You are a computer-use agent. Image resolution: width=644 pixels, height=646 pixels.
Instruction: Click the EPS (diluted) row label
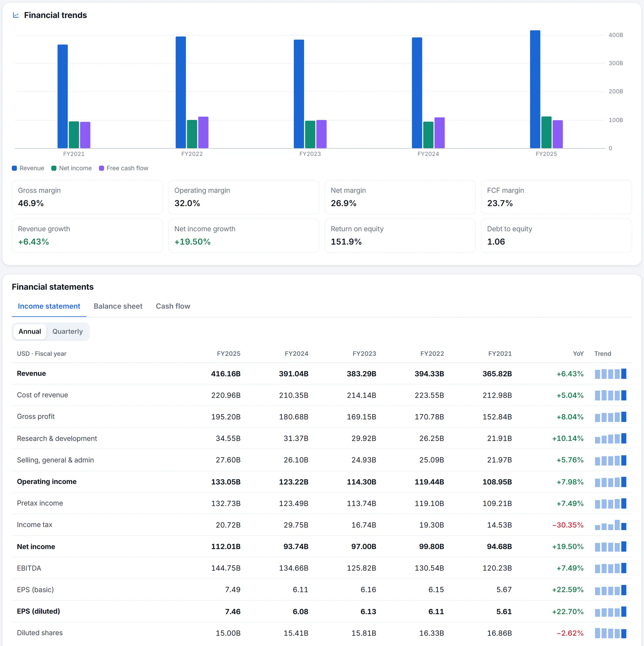(39, 611)
